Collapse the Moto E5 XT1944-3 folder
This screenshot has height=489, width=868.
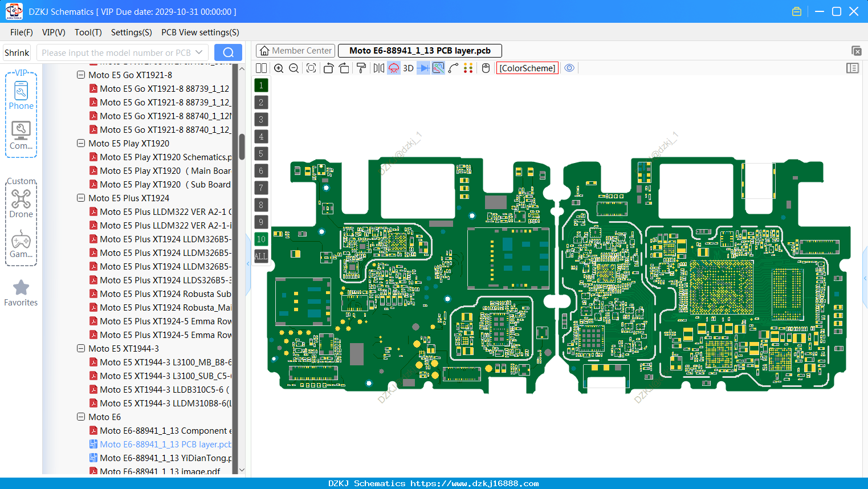click(x=81, y=349)
